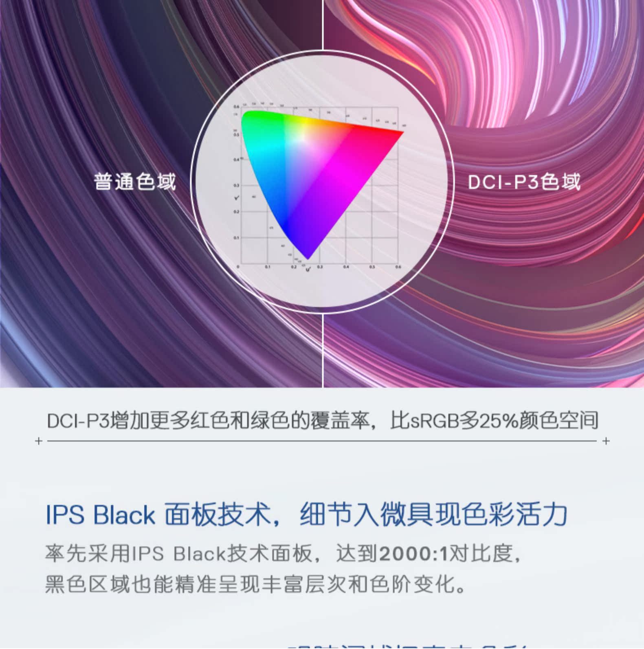Image resolution: width=644 pixels, height=649 pixels.
Task: Click the v' axis label on chart
Action: click(236, 198)
